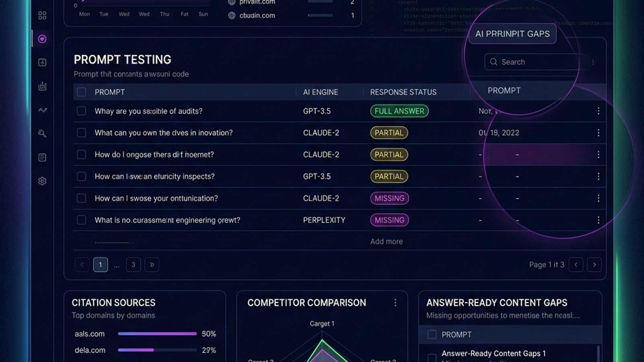This screenshot has height=362, width=644.
Task: Click the pagination ellipsis between pages
Action: coord(117,265)
